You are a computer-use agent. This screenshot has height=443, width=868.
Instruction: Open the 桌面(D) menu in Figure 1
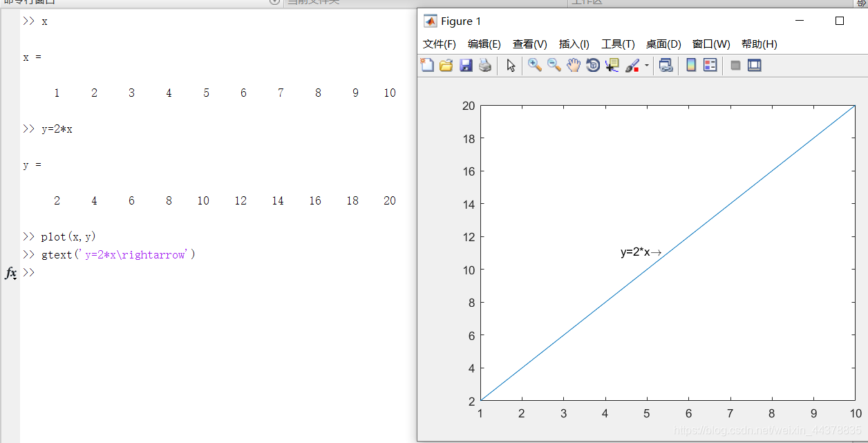click(x=663, y=44)
